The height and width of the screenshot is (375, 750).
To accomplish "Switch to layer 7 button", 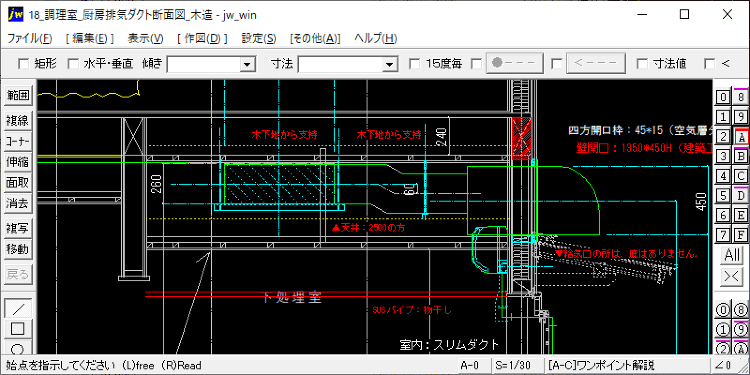I will pyautogui.click(x=723, y=234).
